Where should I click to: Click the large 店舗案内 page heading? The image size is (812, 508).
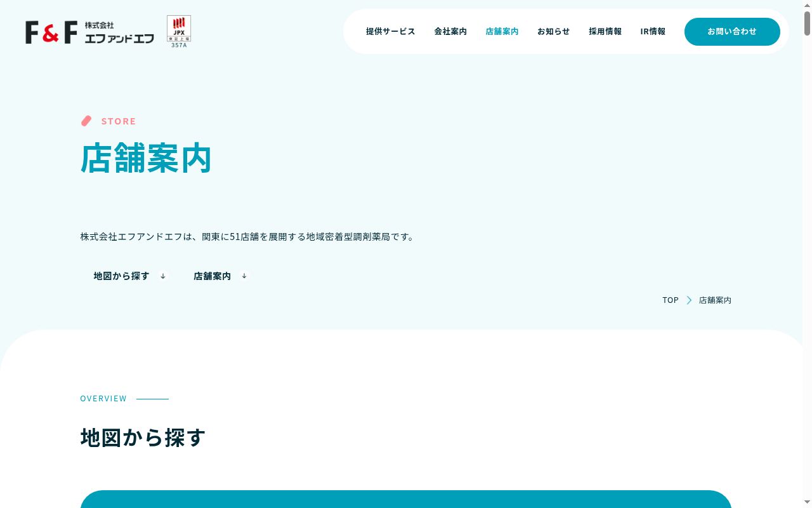tap(146, 158)
